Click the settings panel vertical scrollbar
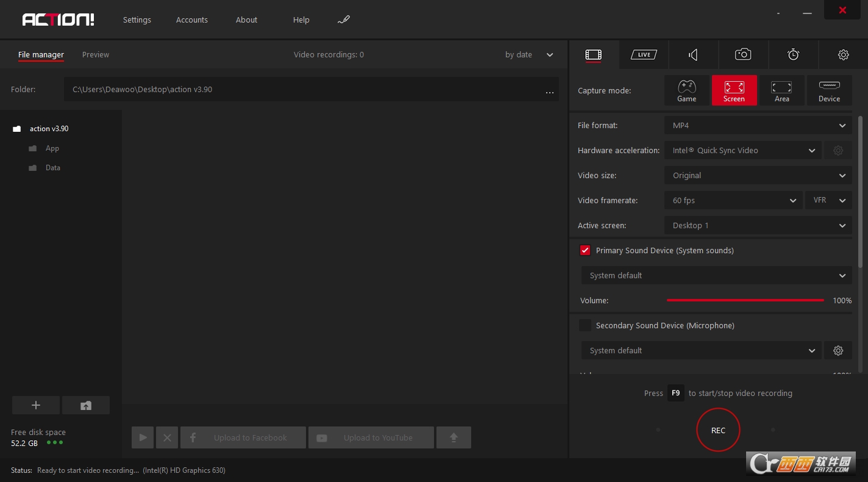The image size is (868, 482). [861, 192]
